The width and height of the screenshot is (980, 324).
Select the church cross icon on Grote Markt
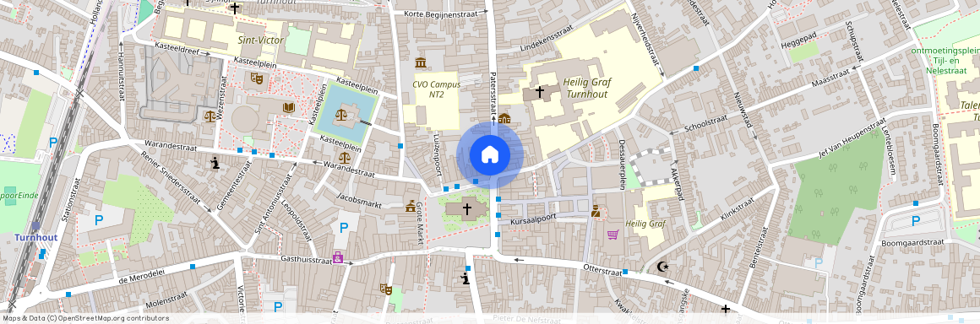pyautogui.click(x=467, y=208)
